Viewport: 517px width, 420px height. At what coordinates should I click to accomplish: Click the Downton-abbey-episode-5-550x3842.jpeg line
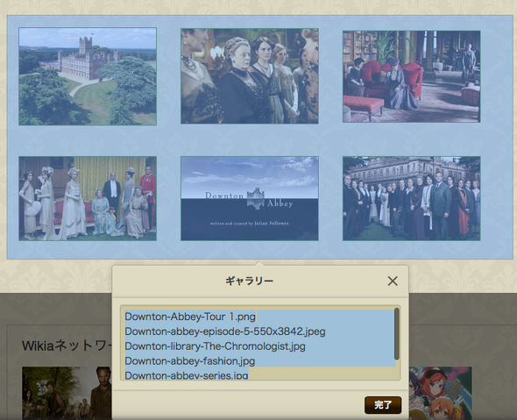pos(225,331)
